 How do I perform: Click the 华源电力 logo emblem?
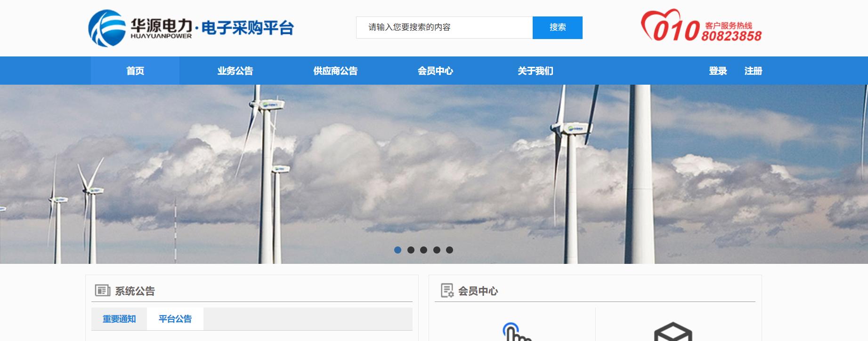pos(107,28)
